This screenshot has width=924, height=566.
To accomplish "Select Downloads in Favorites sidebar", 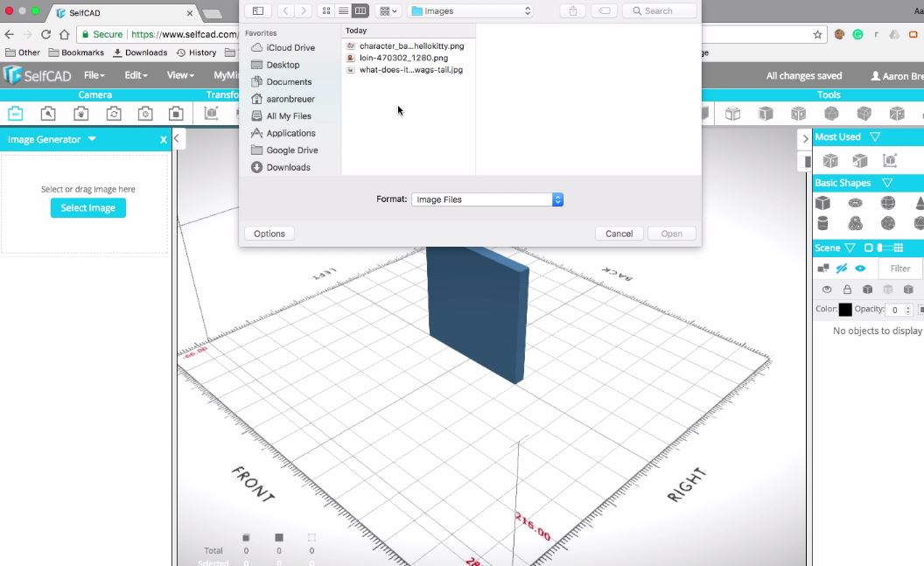I will coord(281,167).
